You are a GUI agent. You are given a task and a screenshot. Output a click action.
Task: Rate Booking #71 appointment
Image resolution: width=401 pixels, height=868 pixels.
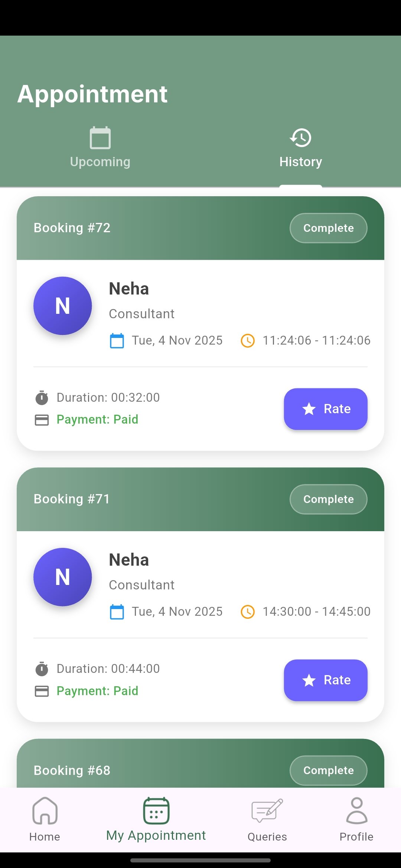tap(326, 680)
